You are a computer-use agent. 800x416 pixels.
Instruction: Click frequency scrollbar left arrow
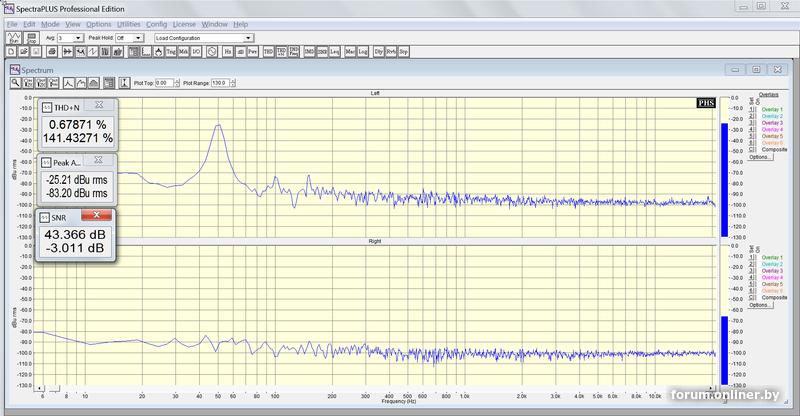pyautogui.click(x=40, y=389)
